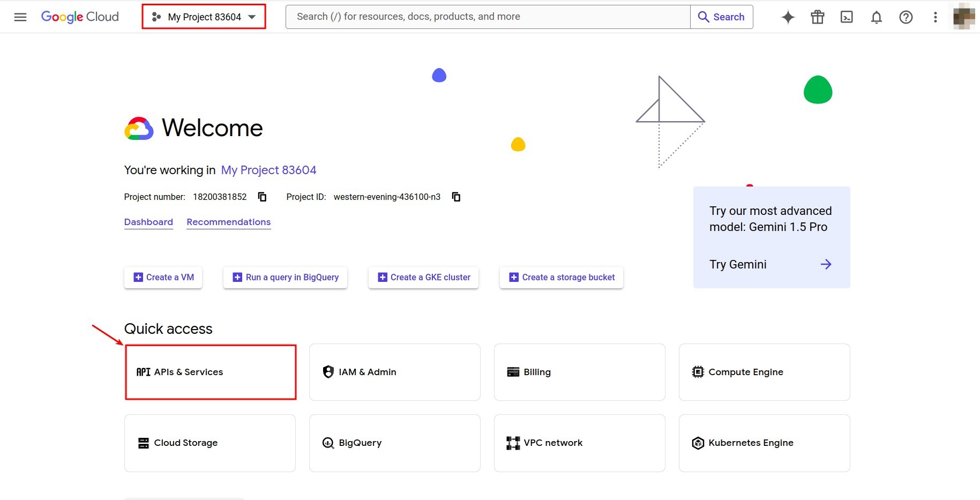Viewport: 980px width, 500px height.
Task: Open the free trial gift icon
Action: [817, 17]
